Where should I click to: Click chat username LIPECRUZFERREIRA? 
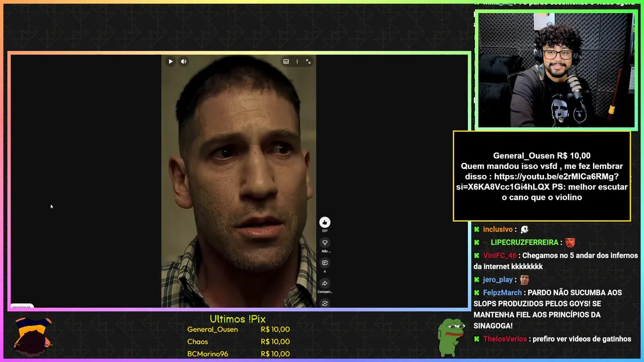tap(525, 242)
